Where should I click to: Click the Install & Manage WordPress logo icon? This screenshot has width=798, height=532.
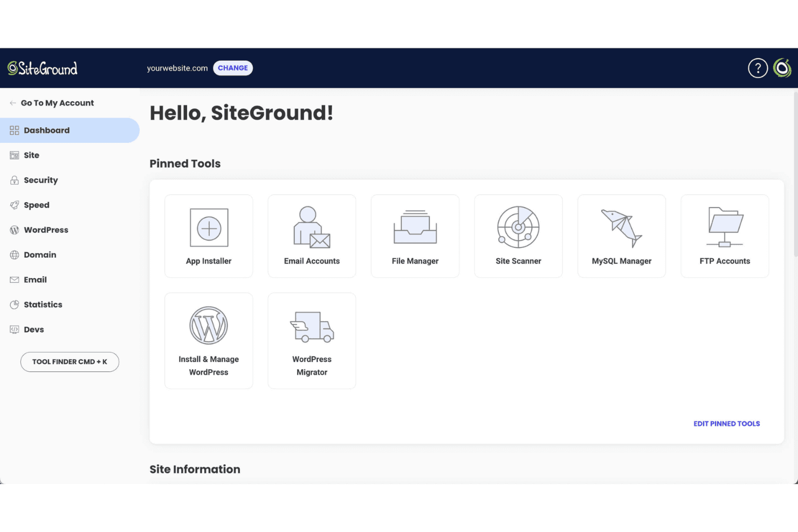point(209,326)
